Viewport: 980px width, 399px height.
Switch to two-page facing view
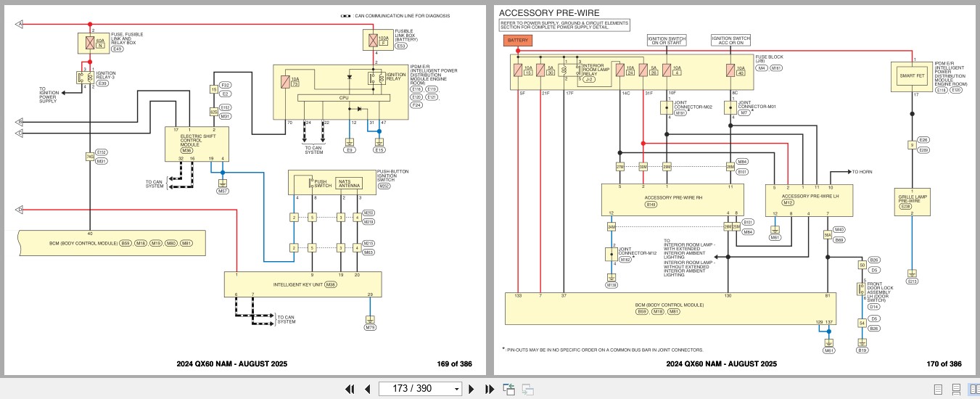tap(973, 390)
